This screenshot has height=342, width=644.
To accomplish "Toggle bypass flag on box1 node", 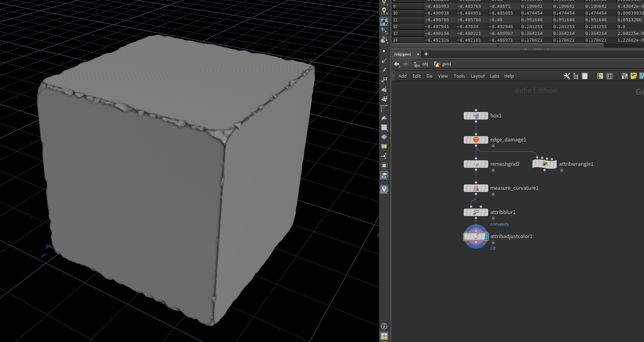I will click(466, 116).
